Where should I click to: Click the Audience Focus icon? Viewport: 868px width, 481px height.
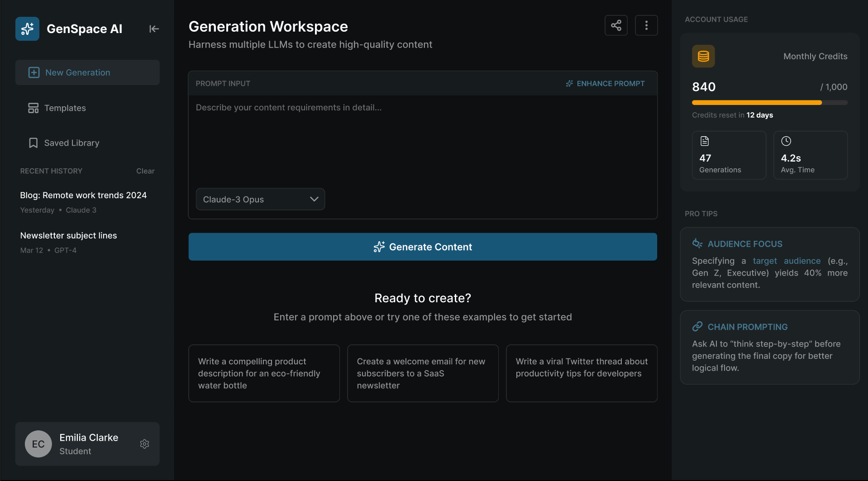[696, 243]
